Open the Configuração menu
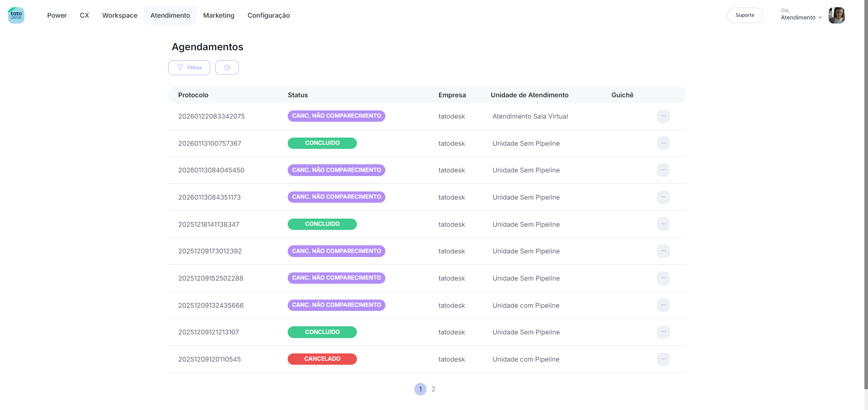The width and height of the screenshot is (868, 410). point(269,15)
